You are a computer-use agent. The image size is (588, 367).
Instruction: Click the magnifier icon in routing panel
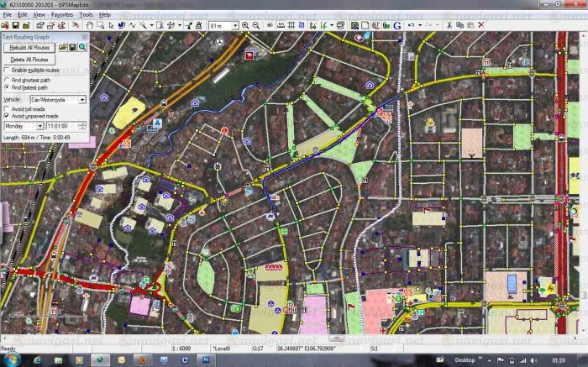(82, 48)
